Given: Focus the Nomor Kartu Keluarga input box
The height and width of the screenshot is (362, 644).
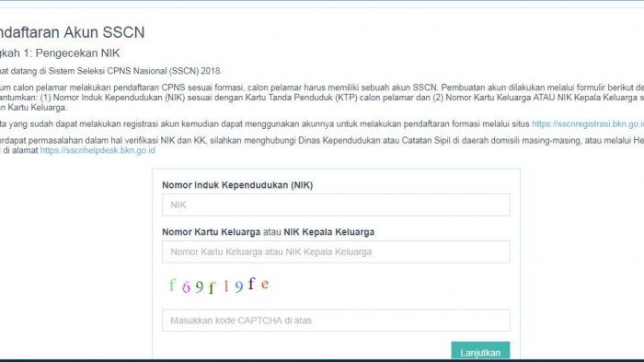Looking at the screenshot, I should [x=336, y=251].
